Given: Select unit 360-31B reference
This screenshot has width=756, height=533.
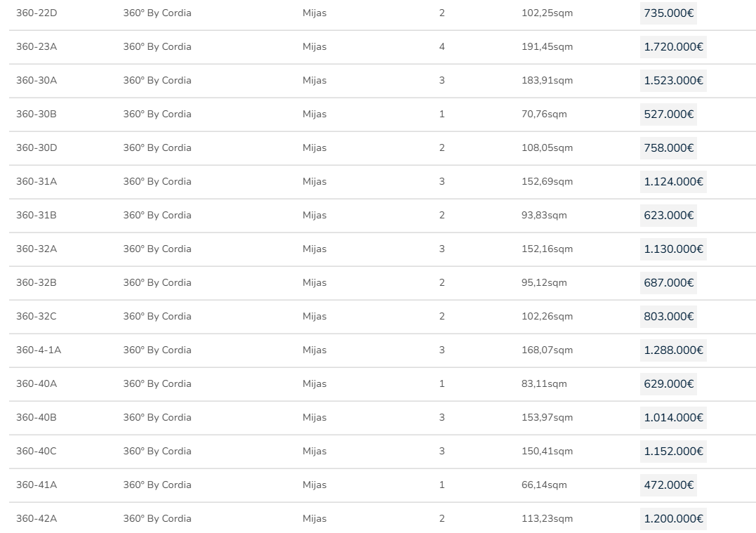Looking at the screenshot, I should coord(37,216).
